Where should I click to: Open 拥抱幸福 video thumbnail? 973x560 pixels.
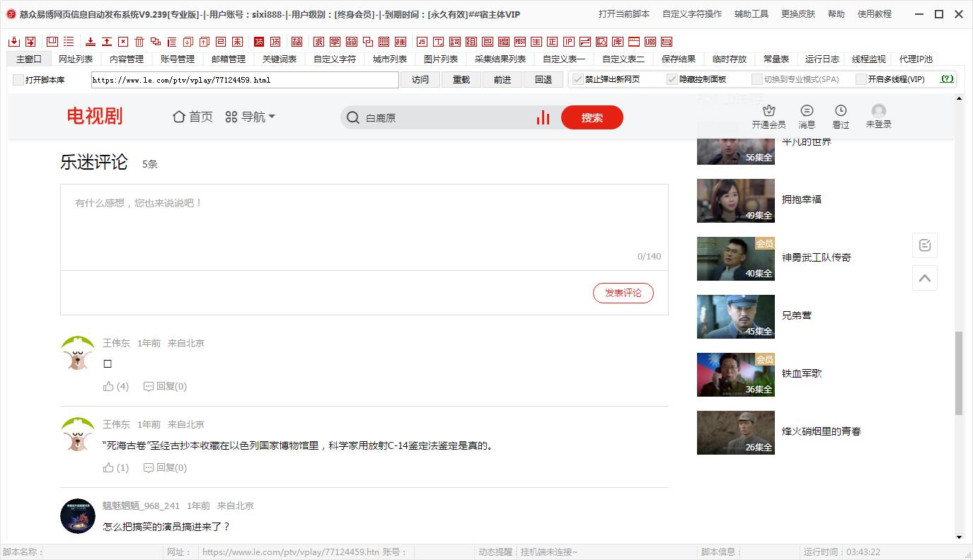point(736,201)
